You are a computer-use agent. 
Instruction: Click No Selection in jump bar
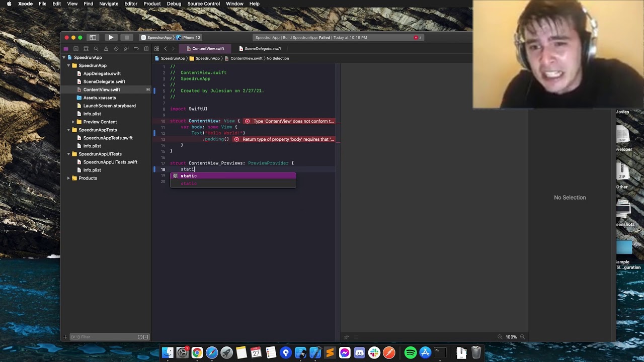(x=278, y=58)
